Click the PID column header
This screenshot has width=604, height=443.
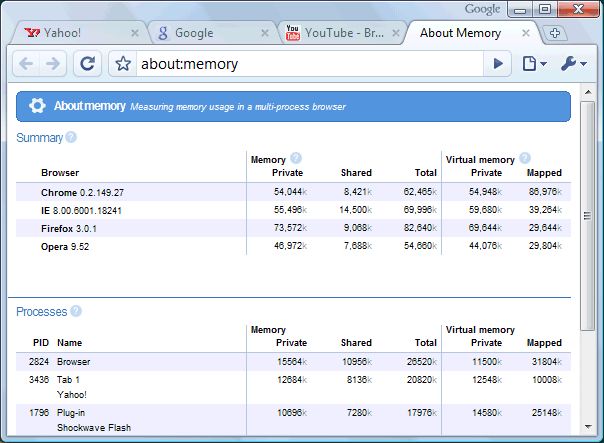[41, 343]
